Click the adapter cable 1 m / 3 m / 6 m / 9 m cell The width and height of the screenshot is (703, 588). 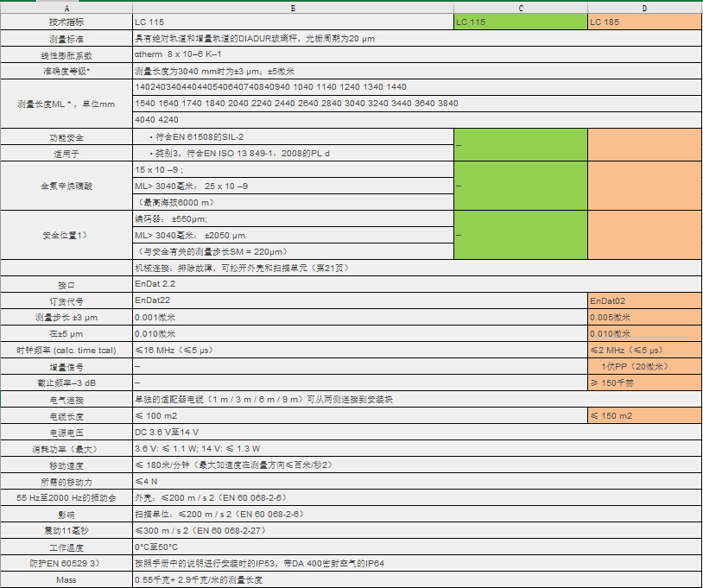[x=417, y=399]
